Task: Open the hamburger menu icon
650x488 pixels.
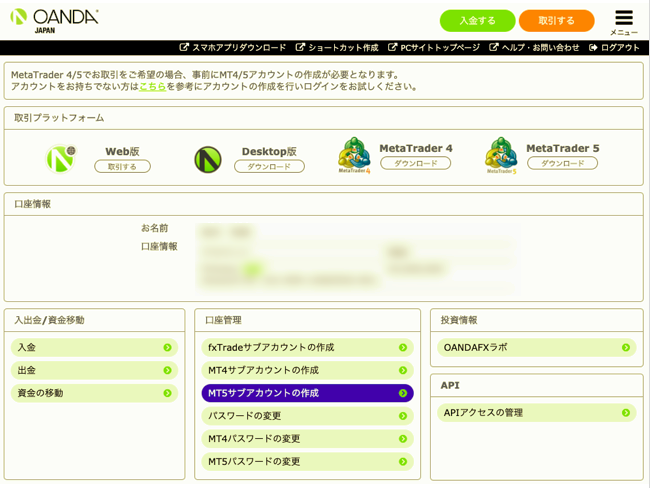Action: click(x=623, y=18)
